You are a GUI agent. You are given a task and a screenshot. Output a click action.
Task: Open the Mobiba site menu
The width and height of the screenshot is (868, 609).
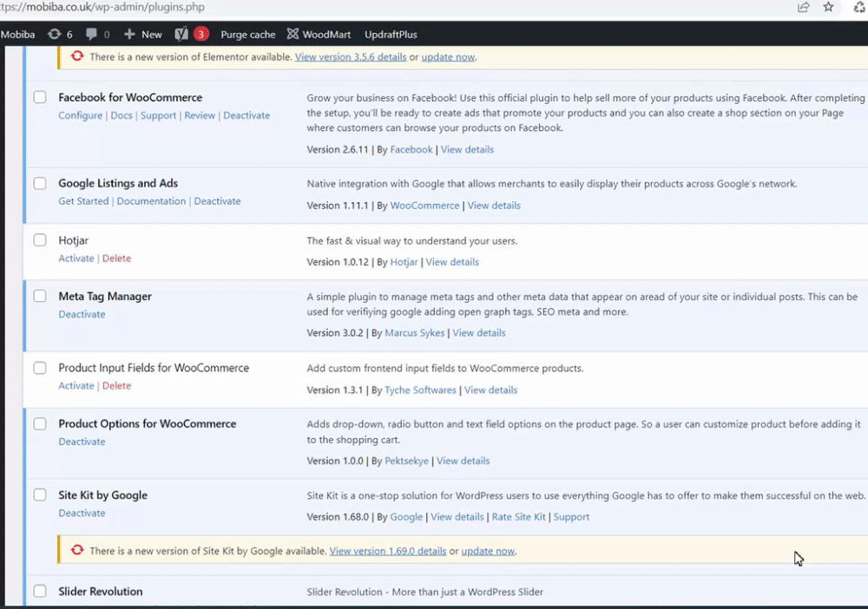pyautogui.click(x=17, y=35)
